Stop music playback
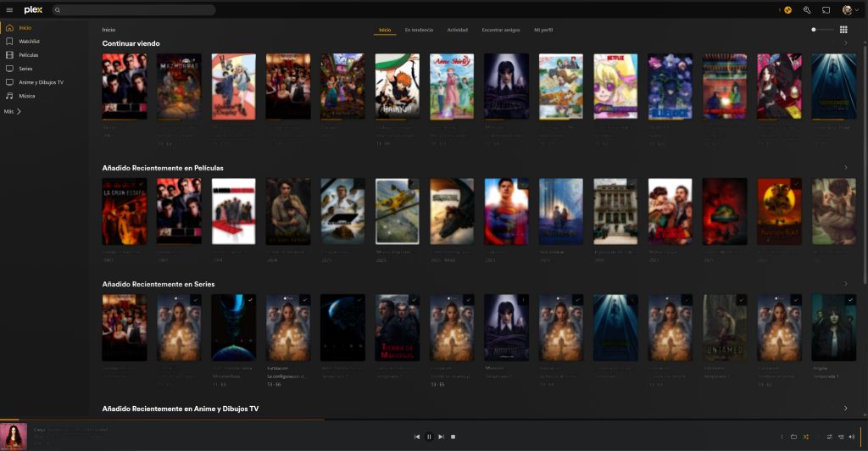868x451 pixels. pyautogui.click(x=453, y=437)
